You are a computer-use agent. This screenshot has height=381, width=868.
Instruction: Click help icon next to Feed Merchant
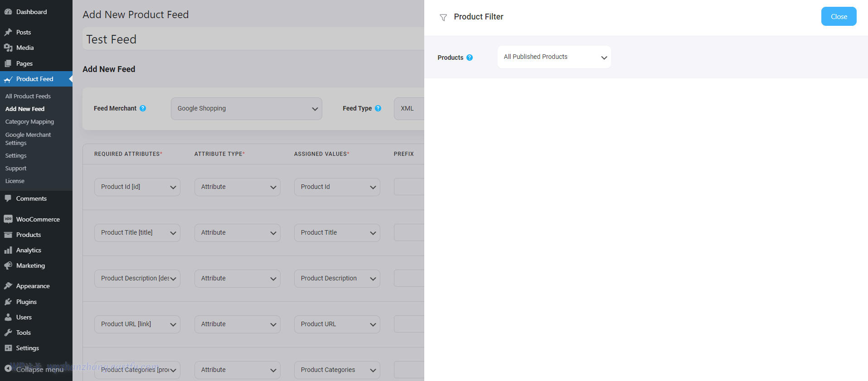coord(143,108)
